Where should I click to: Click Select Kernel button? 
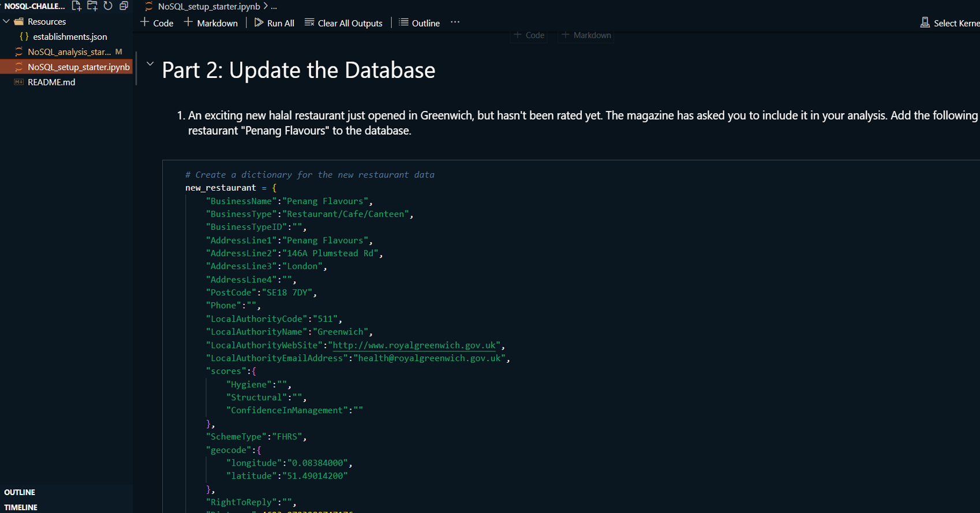[949, 23]
